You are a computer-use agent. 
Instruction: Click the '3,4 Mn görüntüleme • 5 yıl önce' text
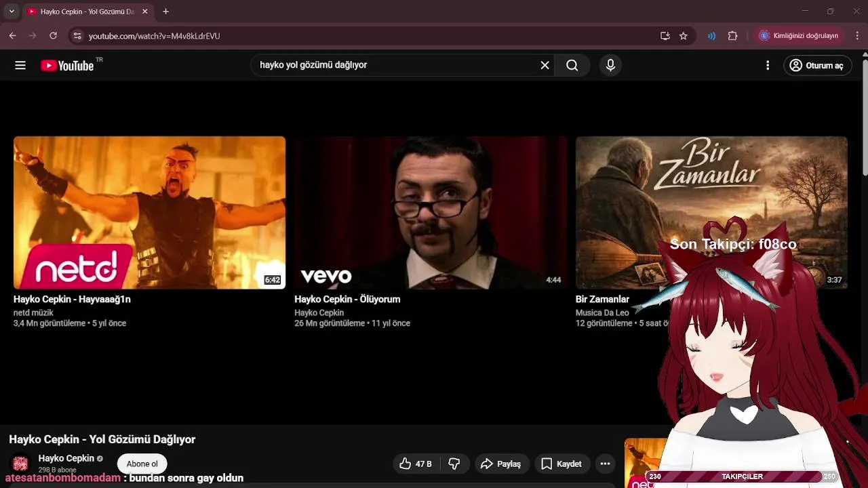click(70, 323)
